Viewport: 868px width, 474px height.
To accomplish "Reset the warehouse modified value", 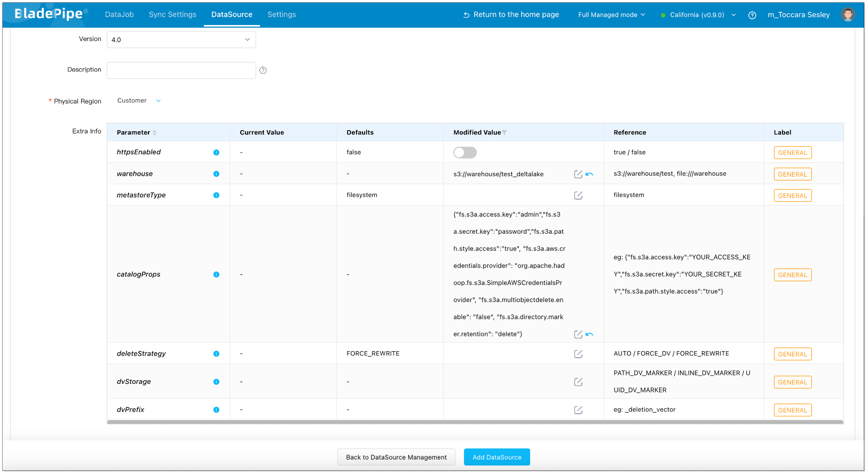I will pos(589,174).
